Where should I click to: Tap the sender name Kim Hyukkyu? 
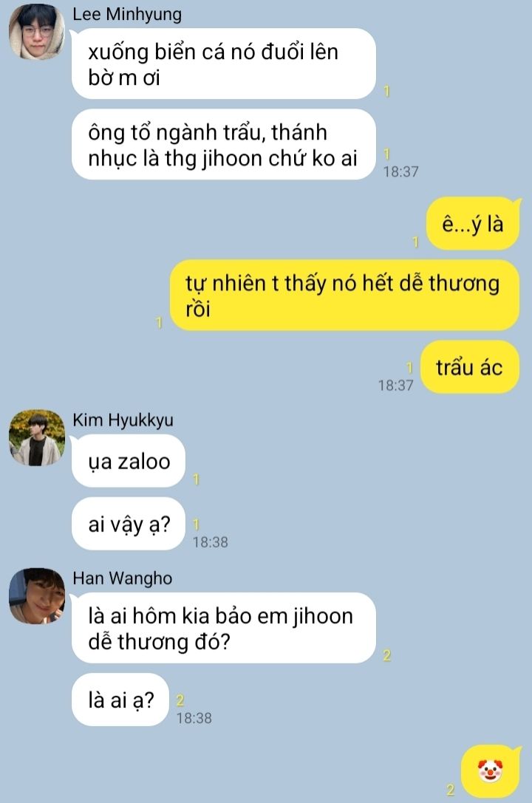pos(123,420)
